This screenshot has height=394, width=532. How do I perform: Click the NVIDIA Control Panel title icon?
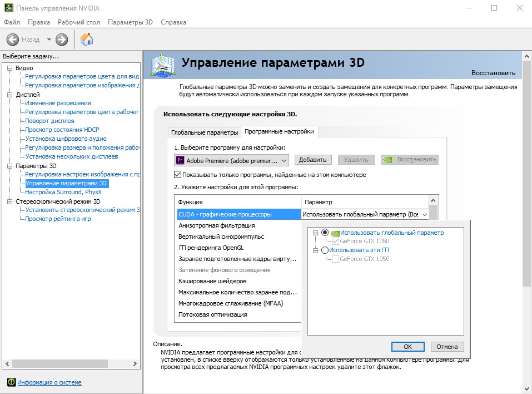[8, 8]
